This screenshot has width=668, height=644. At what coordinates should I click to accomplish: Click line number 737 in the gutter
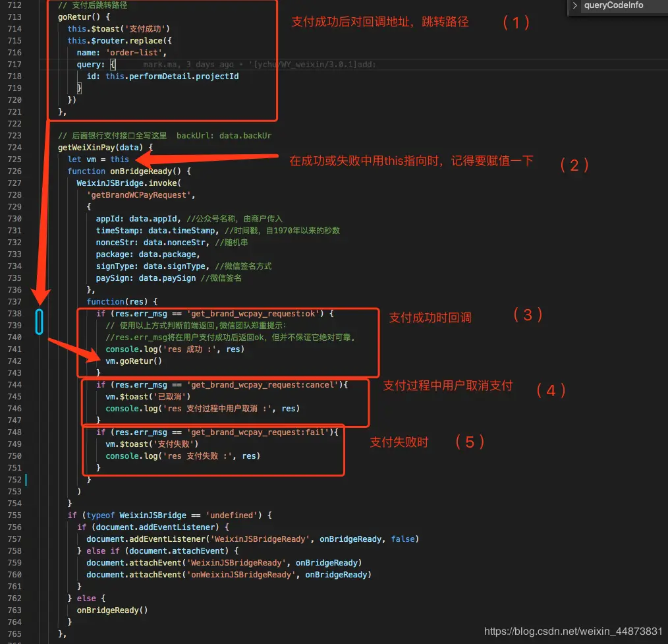tap(14, 302)
